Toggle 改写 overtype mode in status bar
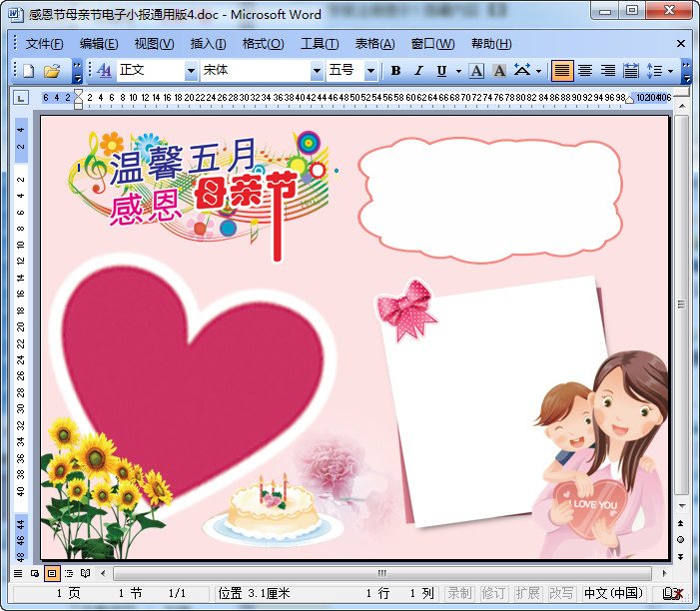Image resolution: width=700 pixels, height=611 pixels. click(561, 594)
